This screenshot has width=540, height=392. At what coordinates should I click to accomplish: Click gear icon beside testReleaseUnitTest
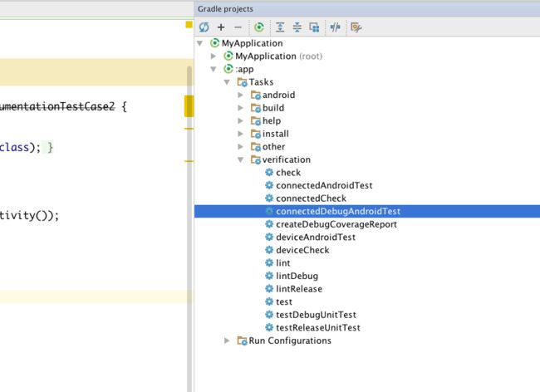pyautogui.click(x=269, y=327)
